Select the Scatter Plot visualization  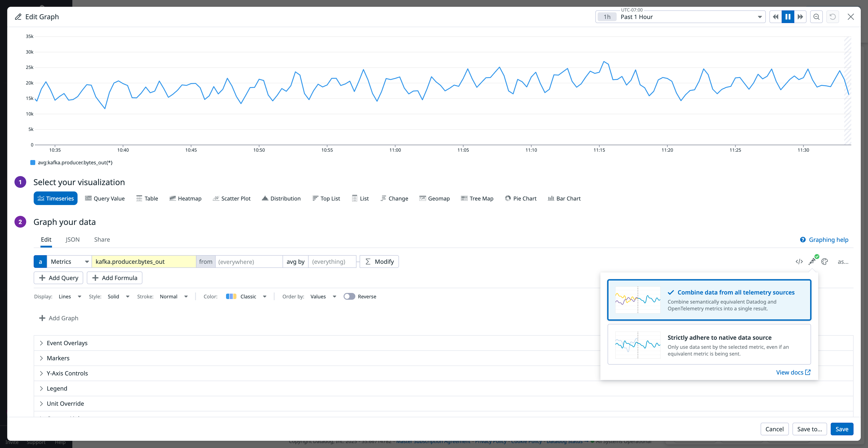pos(232,198)
